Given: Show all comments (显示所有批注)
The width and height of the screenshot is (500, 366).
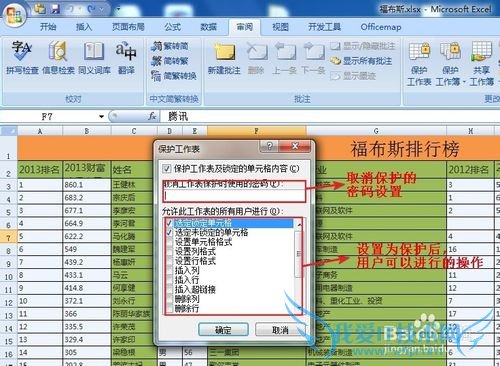Looking at the screenshot, I should point(361,61).
